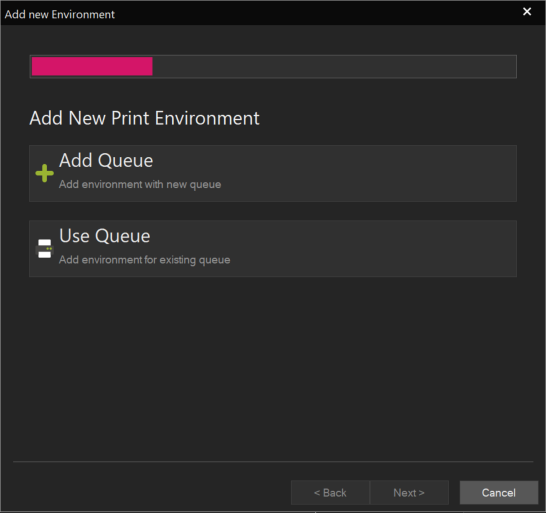Close the Add new Environment dialog
This screenshot has width=546, height=513.
pos(527,12)
